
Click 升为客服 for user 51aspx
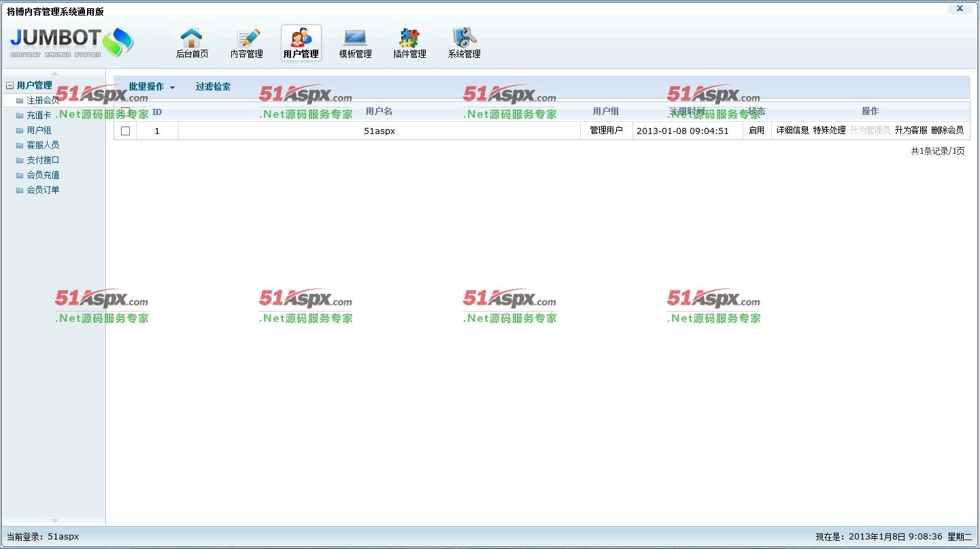(x=911, y=131)
